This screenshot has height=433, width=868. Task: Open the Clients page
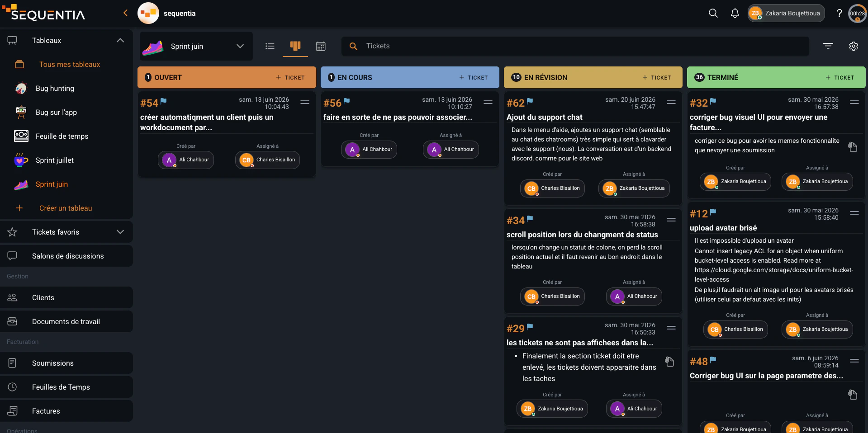pos(66,297)
